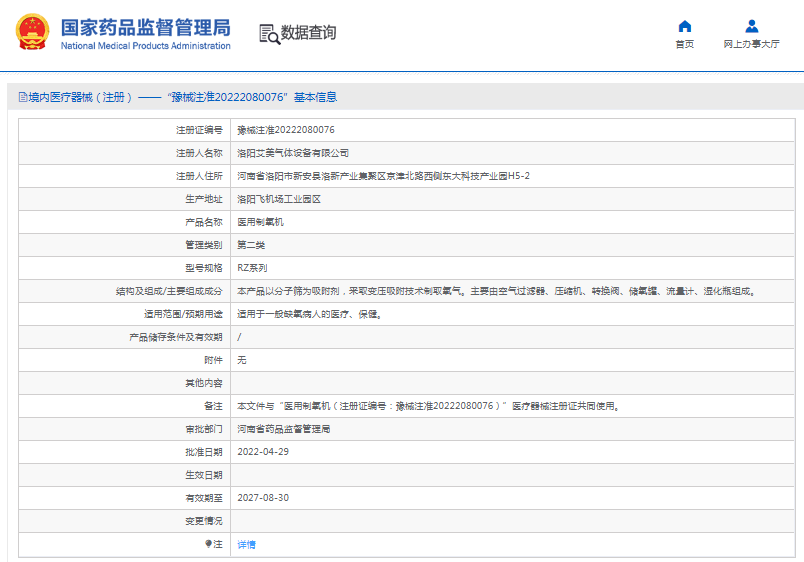
Task: Click the 数据查询 label
Action: 308,33
